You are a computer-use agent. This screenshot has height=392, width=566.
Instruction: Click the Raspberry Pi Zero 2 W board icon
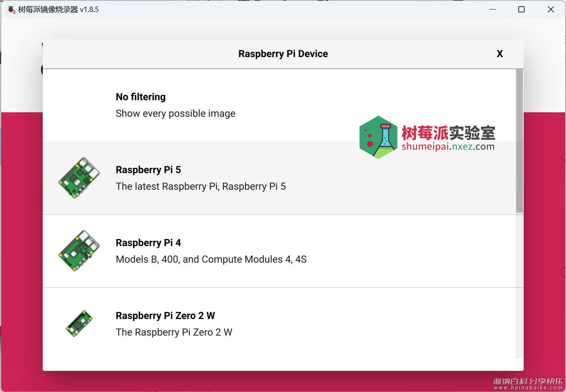coord(79,324)
